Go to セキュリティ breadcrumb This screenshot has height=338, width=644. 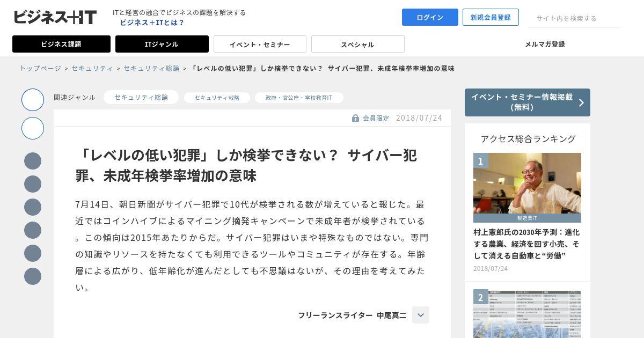[92, 68]
